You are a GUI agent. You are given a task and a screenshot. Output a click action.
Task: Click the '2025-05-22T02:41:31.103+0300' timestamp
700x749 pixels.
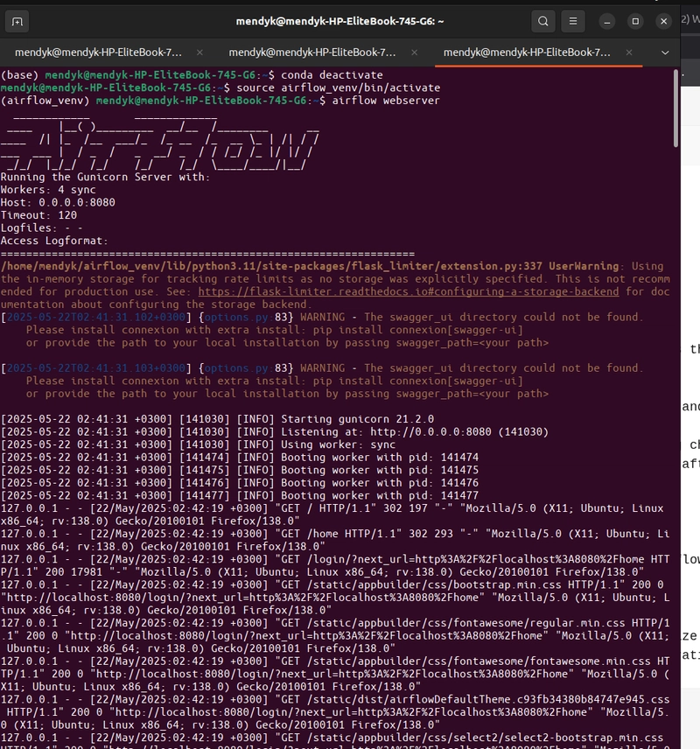tap(96, 368)
